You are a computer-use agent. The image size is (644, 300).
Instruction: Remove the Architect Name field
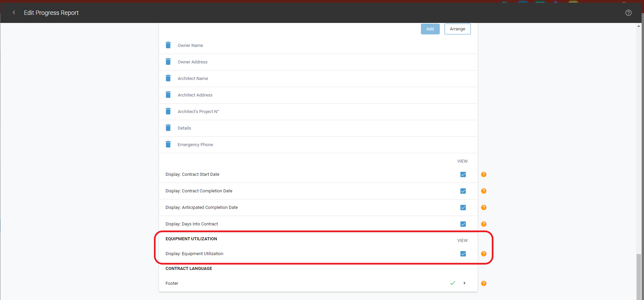(x=168, y=78)
